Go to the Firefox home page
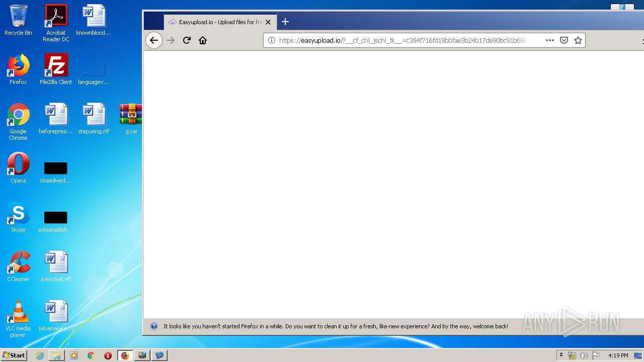644x362 pixels. [203, 40]
